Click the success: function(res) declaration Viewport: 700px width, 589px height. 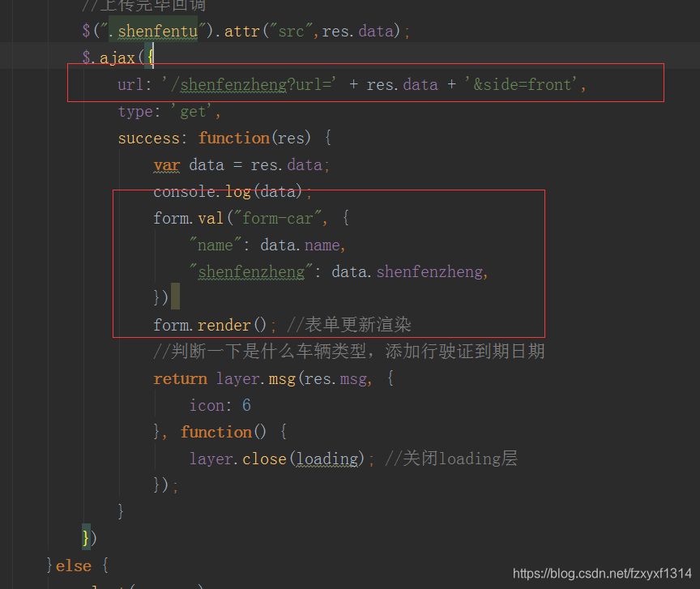click(227, 138)
